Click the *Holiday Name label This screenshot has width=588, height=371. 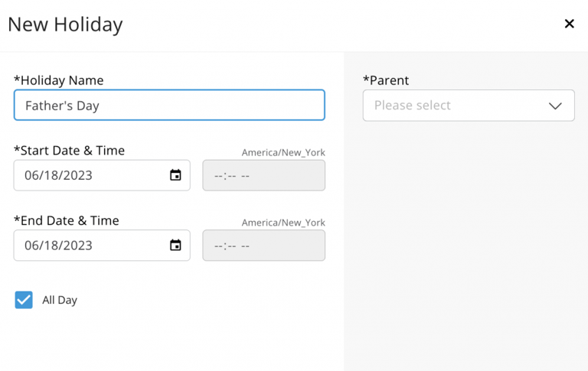[x=59, y=80]
